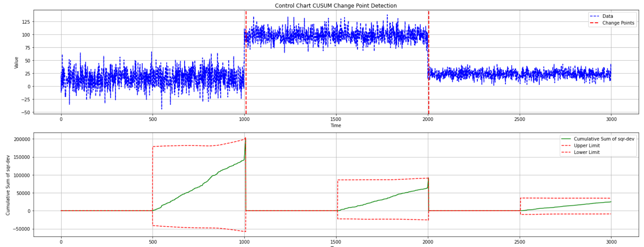
Task: Click the '−50' y-axis tick in top chart
Action: click(26, 113)
